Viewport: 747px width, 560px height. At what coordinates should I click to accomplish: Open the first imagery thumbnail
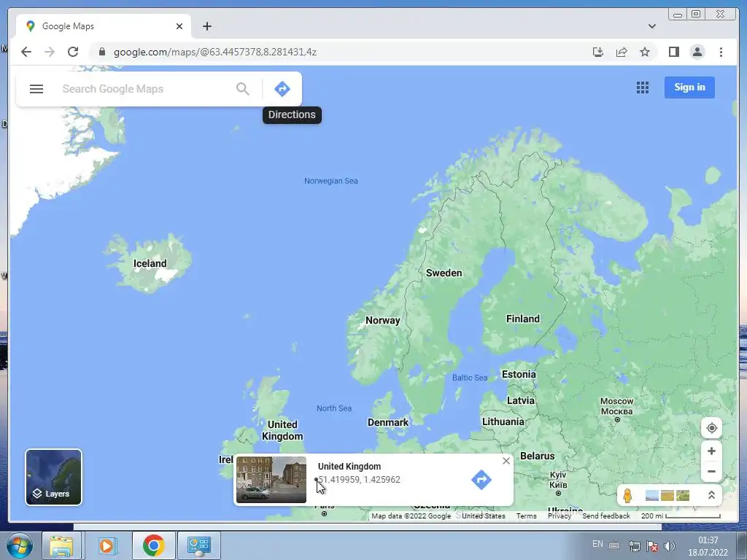tap(651, 495)
